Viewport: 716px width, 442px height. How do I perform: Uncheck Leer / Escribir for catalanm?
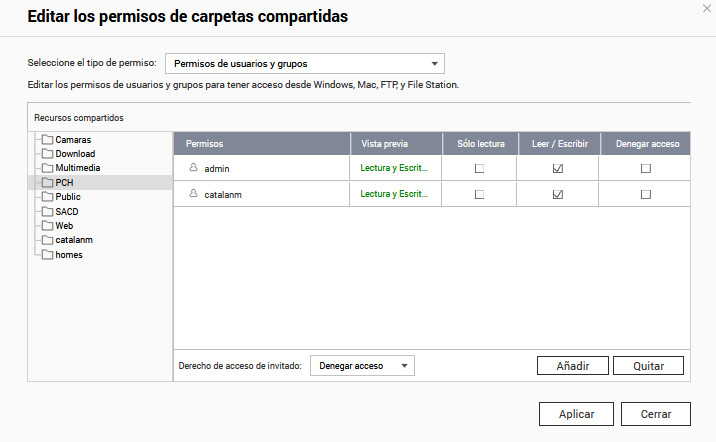[558, 194]
